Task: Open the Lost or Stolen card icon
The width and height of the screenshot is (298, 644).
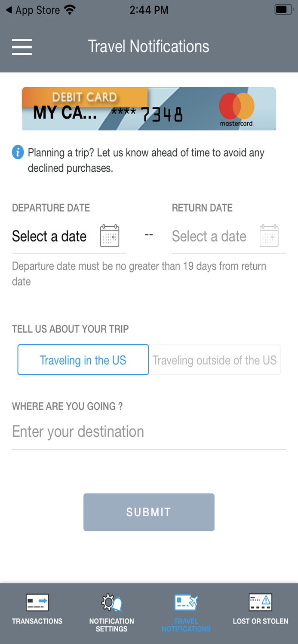Action: click(x=260, y=602)
